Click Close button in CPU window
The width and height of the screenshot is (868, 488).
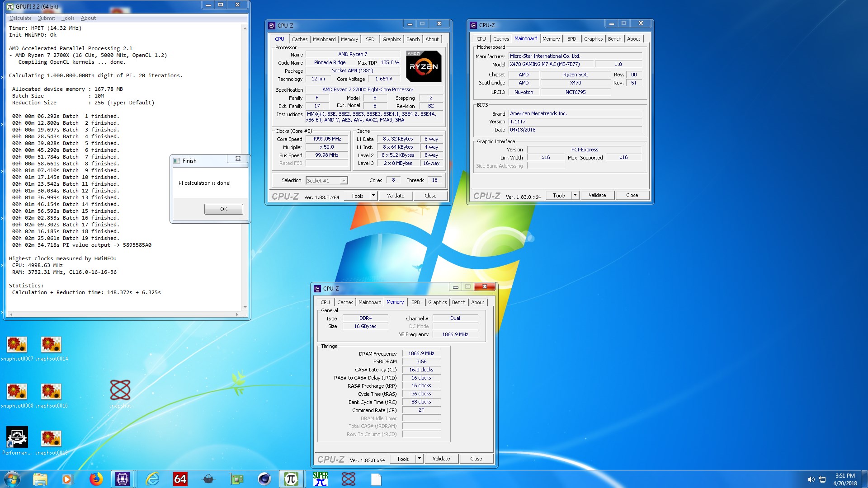[x=430, y=196]
